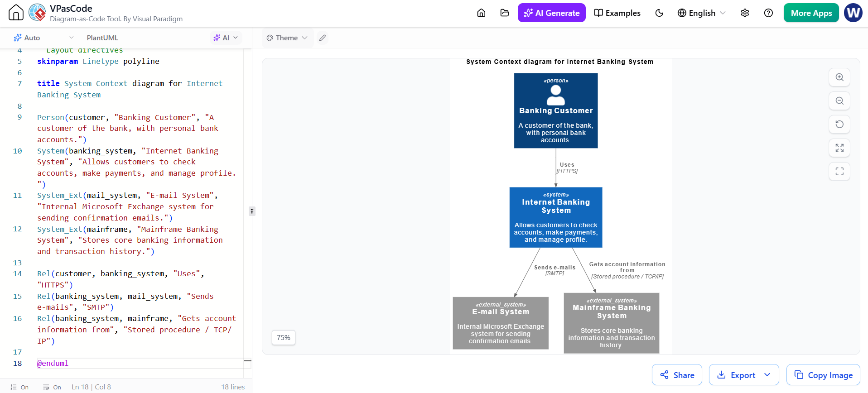
Task: Click the Diagram-as-Code Tool subtitle
Action: (116, 19)
